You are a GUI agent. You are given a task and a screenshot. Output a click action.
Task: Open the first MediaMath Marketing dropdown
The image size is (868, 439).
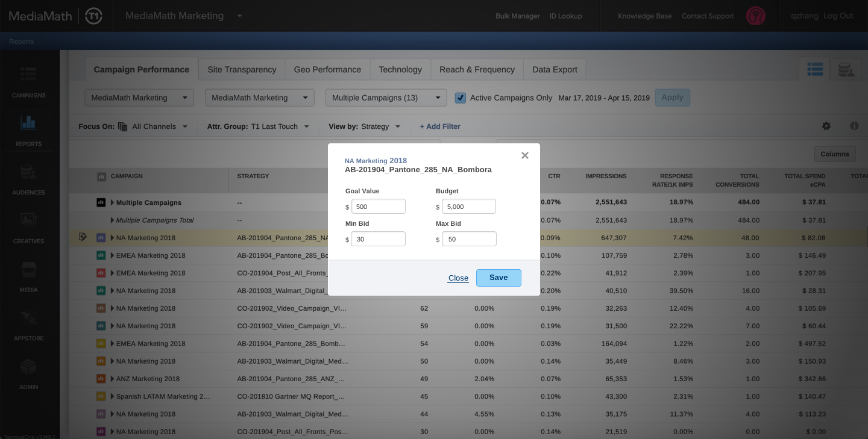(139, 98)
